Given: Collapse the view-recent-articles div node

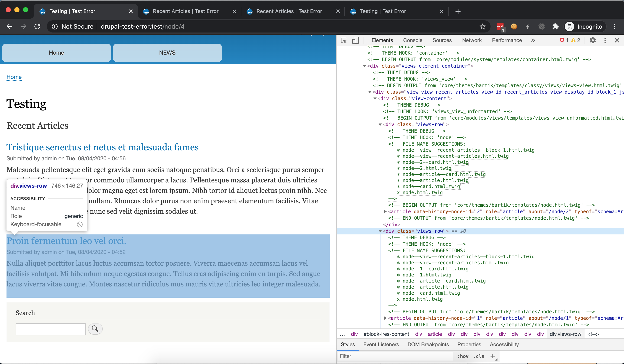Looking at the screenshot, I should tap(370, 92).
